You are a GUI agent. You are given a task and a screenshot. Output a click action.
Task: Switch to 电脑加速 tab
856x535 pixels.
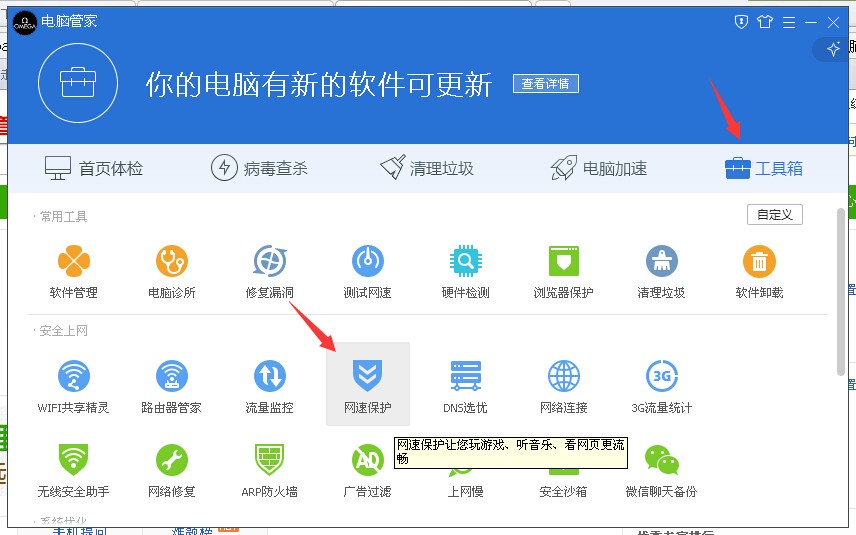point(599,168)
